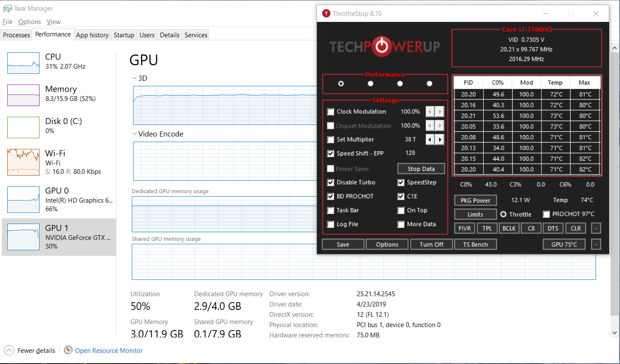Save ThrottleStop settings with Save button
The width and height of the screenshot is (620, 364).
tap(343, 244)
